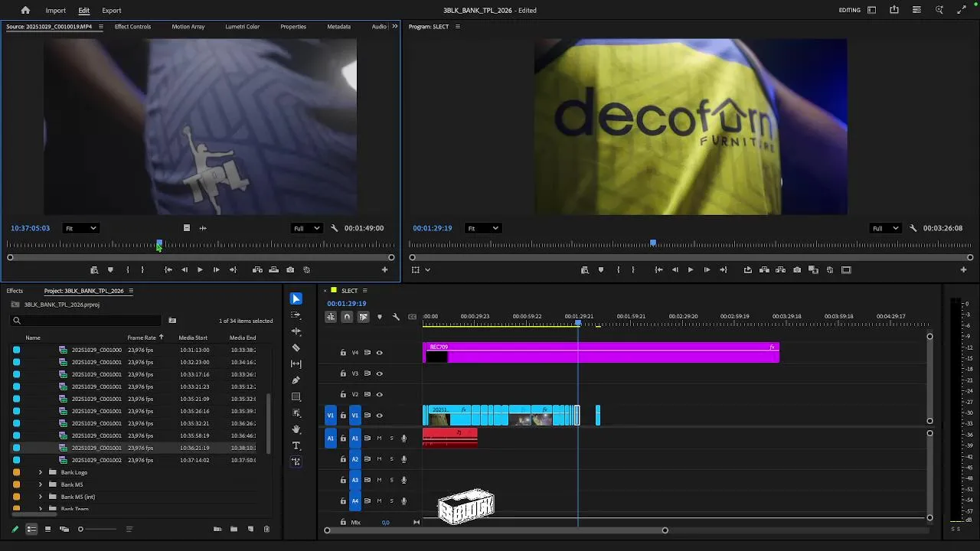The width and height of the screenshot is (980, 551).
Task: Open Program monitor Fit zoom dropdown
Action: click(482, 228)
